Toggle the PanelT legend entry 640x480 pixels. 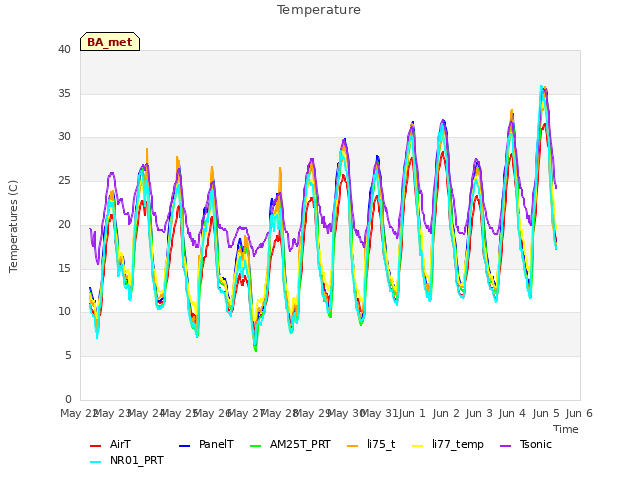pyautogui.click(x=206, y=444)
